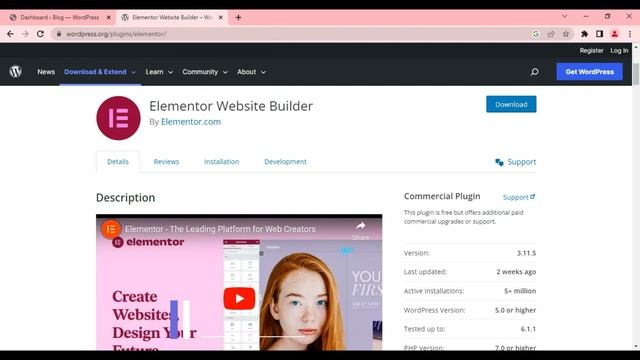Click the browser forward arrow
Image resolution: width=640 pixels, height=360 pixels.
25,34
